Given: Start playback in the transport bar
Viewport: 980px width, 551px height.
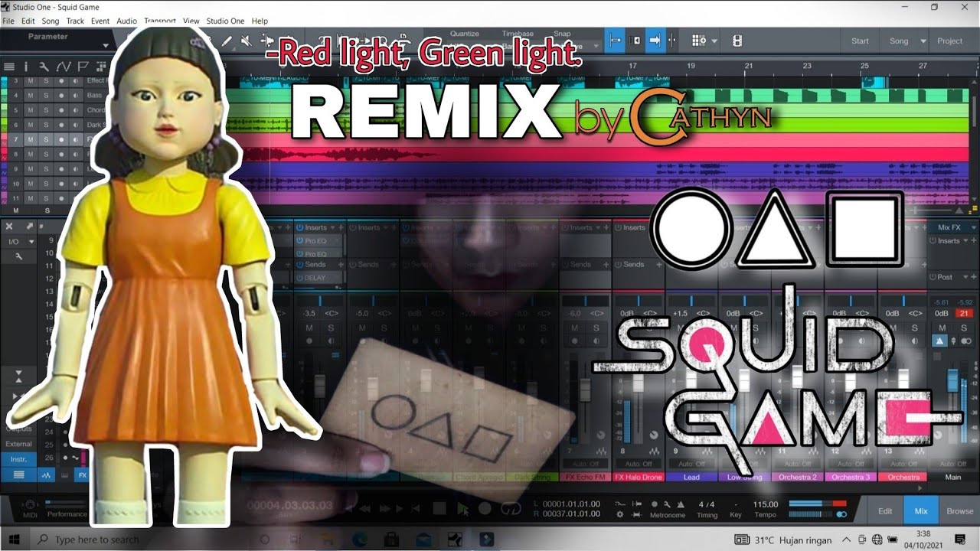Looking at the screenshot, I should tap(462, 508).
